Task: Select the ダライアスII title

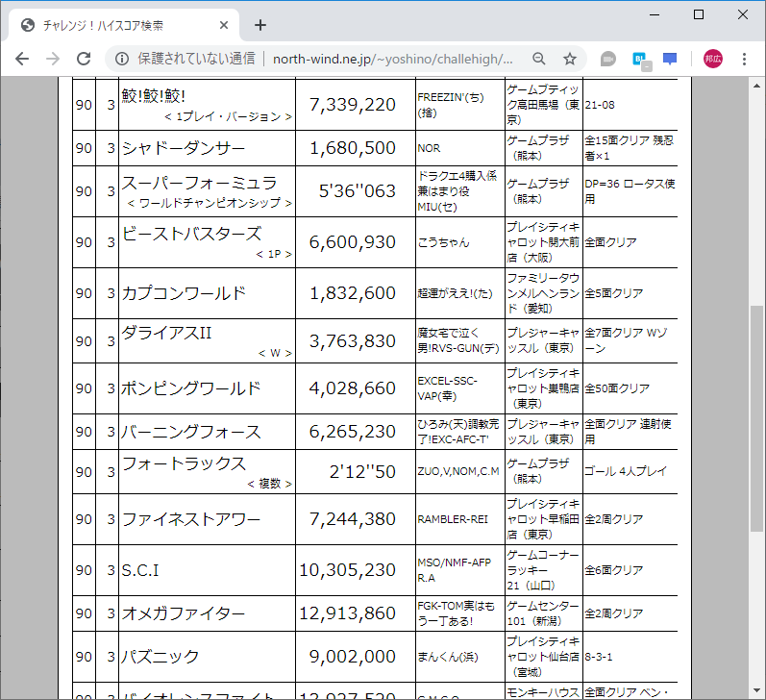Action: point(166,333)
